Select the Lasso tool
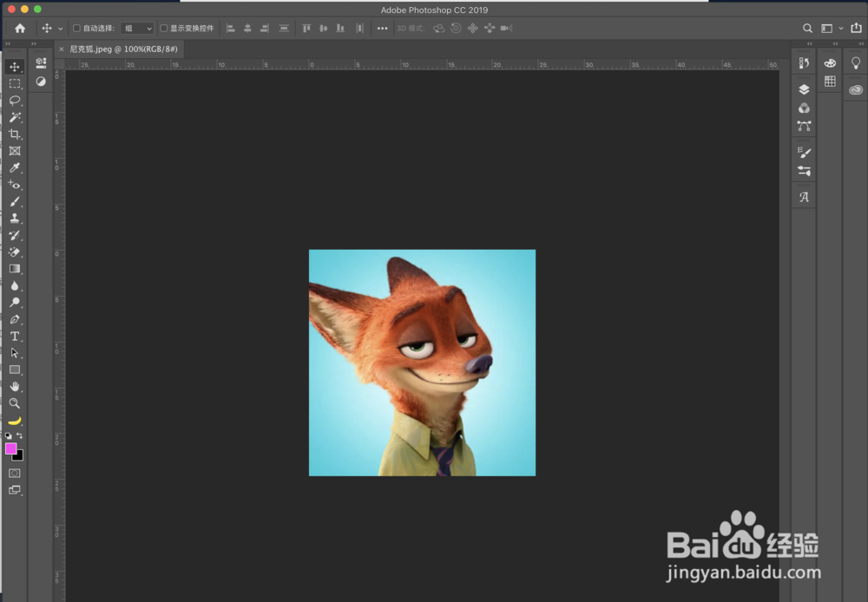 [x=15, y=101]
